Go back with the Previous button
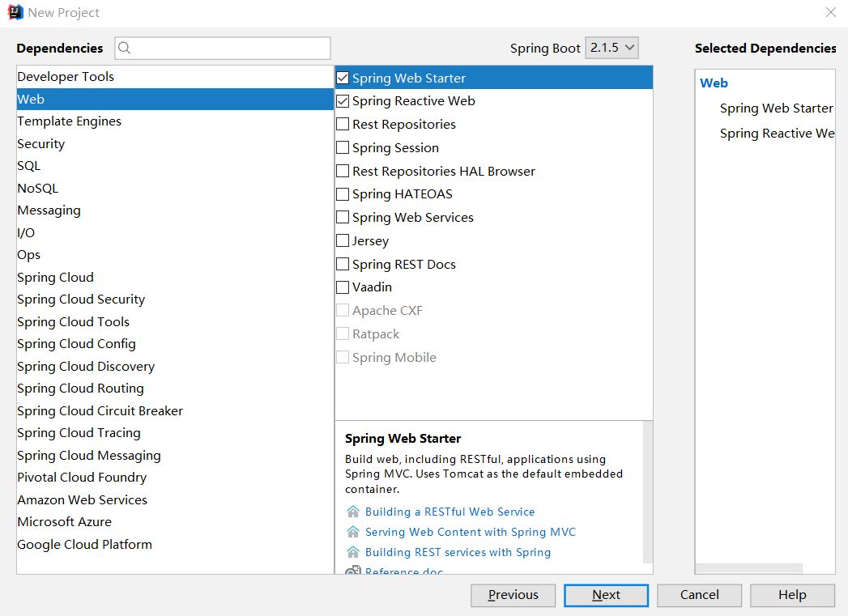The image size is (848, 616). click(x=513, y=595)
